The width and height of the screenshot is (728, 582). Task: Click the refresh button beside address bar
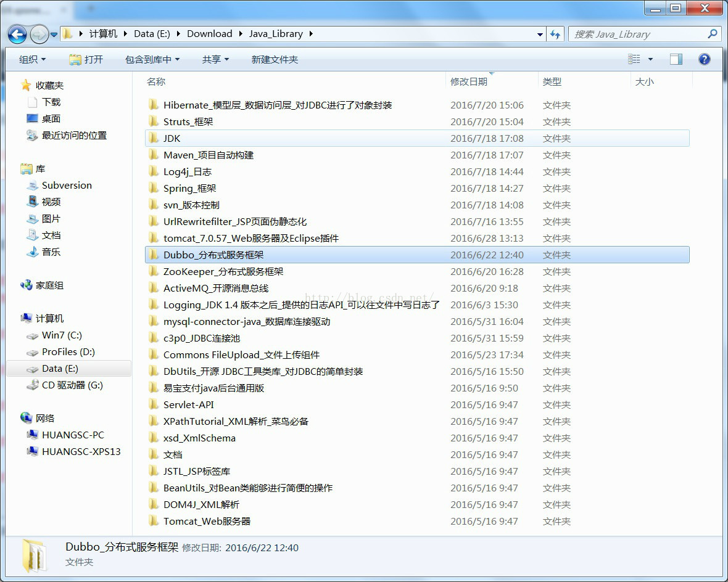pyautogui.click(x=555, y=34)
